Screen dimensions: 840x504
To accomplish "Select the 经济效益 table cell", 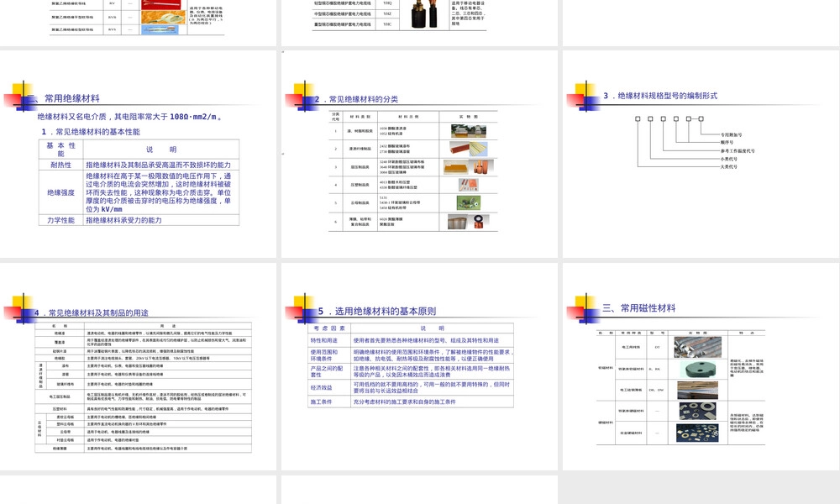I will click(329, 388).
